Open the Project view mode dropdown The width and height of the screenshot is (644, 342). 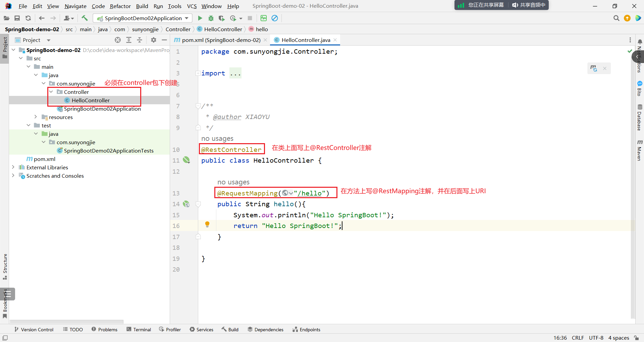pos(49,40)
